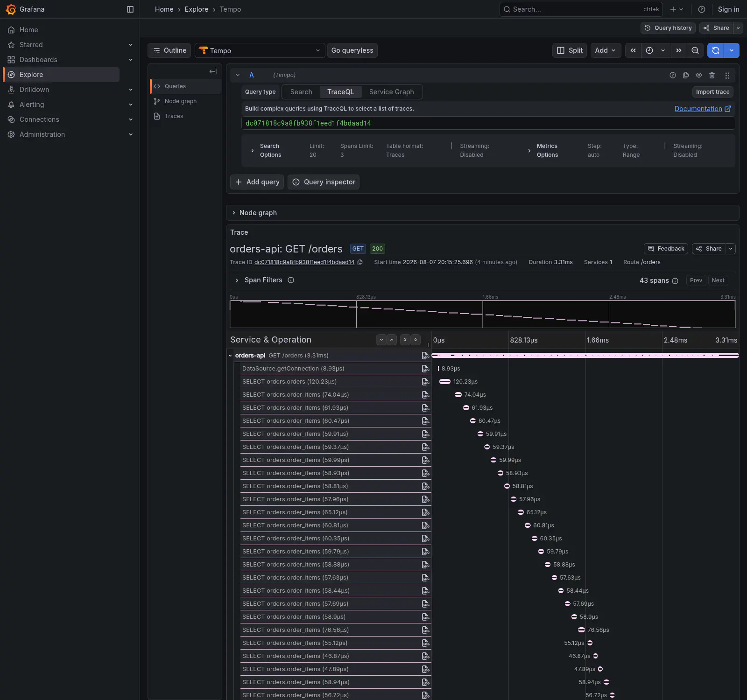Share the trace

tap(709, 249)
